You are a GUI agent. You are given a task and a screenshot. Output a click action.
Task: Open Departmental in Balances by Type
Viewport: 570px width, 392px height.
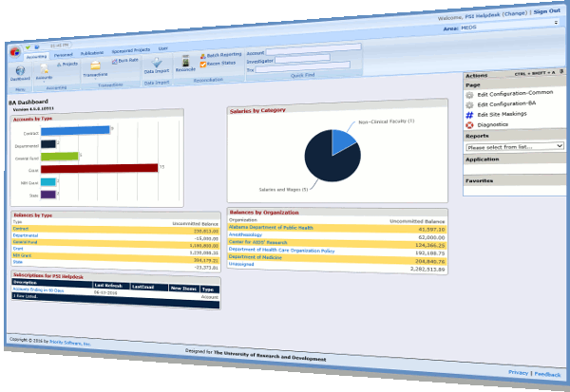[x=25, y=235]
